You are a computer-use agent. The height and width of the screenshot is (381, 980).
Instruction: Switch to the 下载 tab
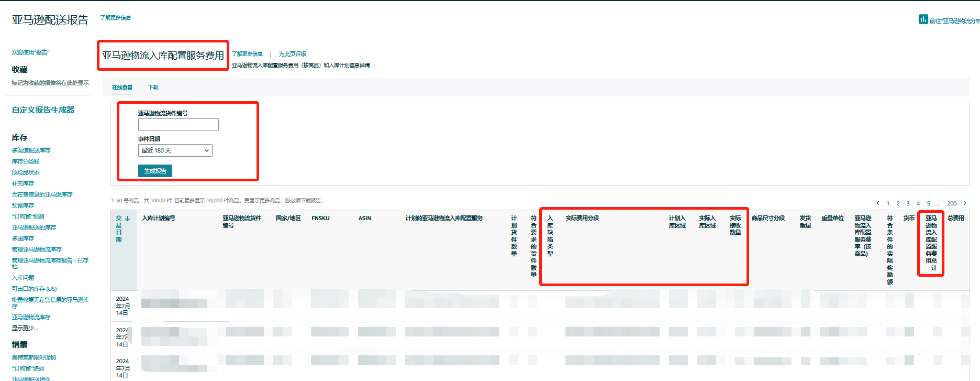pyautogui.click(x=153, y=88)
